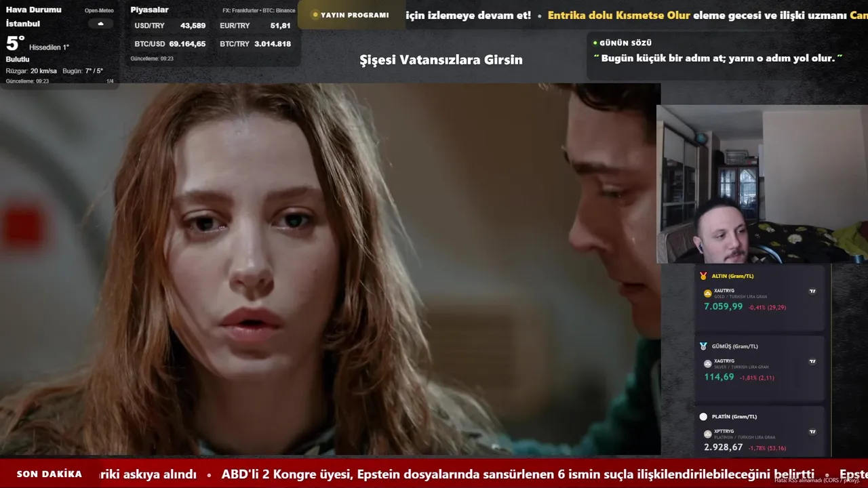
Task: Click the XPTTRYG symbol name
Action: tap(724, 431)
